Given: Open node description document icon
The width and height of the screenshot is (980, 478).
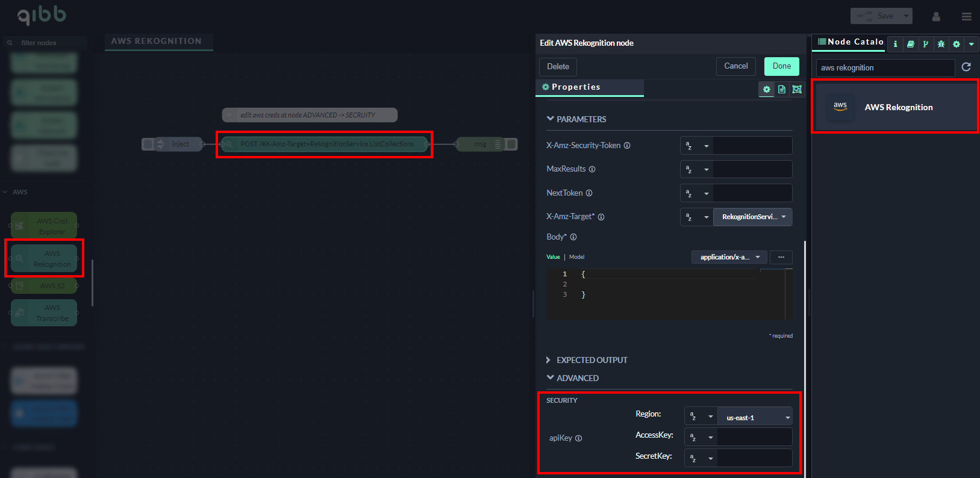Looking at the screenshot, I should coord(782,89).
